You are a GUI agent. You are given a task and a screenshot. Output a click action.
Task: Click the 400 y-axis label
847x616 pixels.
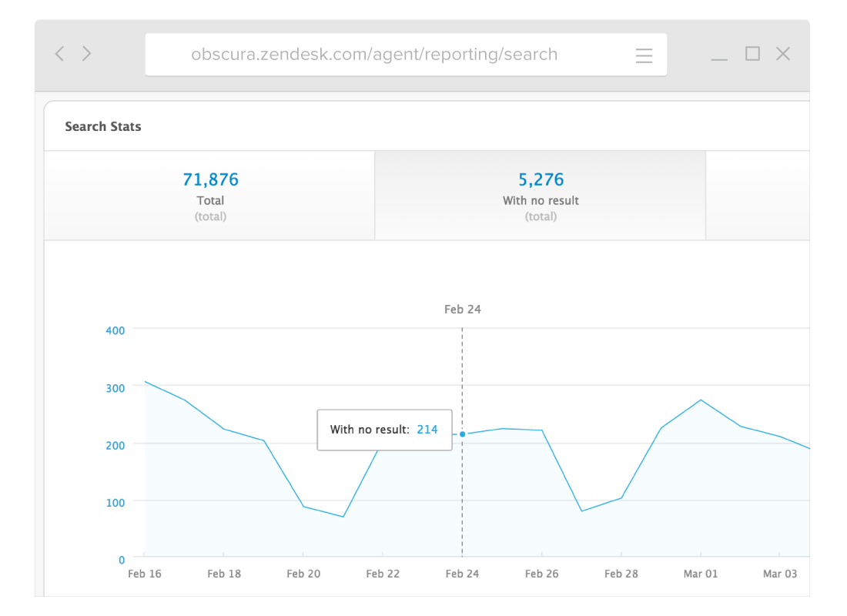(x=115, y=330)
